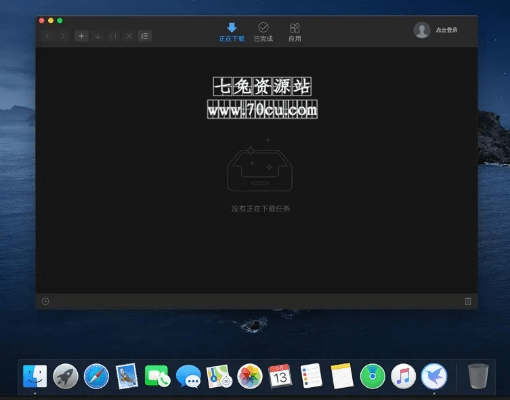Switch to the 正在下载 tab
The height and width of the screenshot is (400, 510).
coord(232,32)
